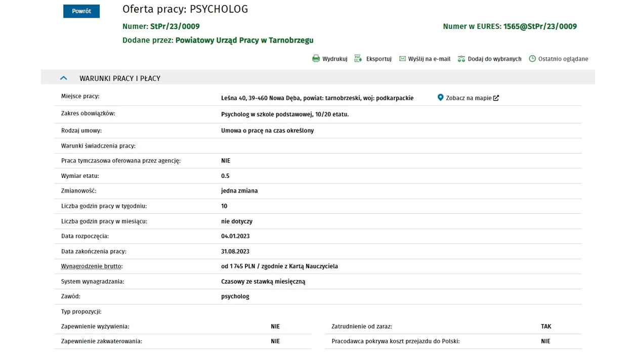Open Zobacz na mapie link
629x364 pixels.
coord(469,98)
